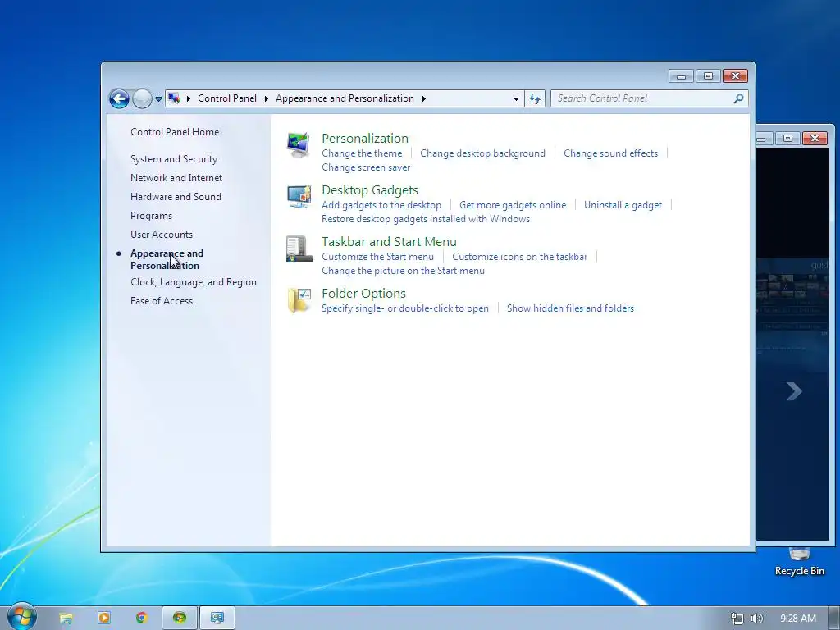Open User Accounts in sidebar
The image size is (840, 630).
click(162, 234)
